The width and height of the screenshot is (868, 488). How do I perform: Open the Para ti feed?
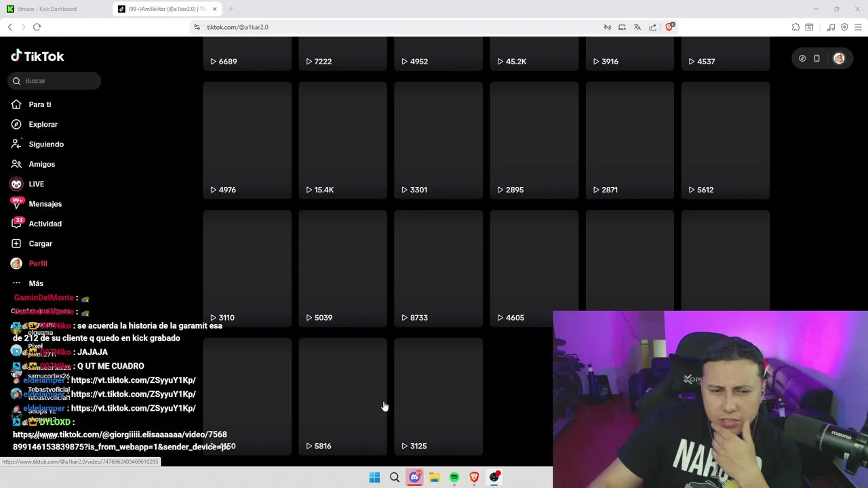click(x=39, y=104)
